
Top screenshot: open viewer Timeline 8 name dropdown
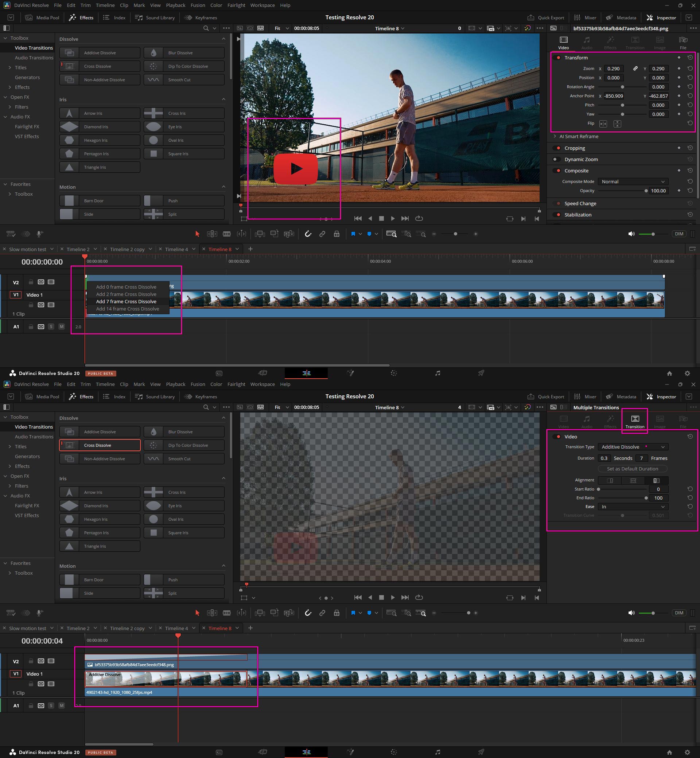[x=389, y=28]
